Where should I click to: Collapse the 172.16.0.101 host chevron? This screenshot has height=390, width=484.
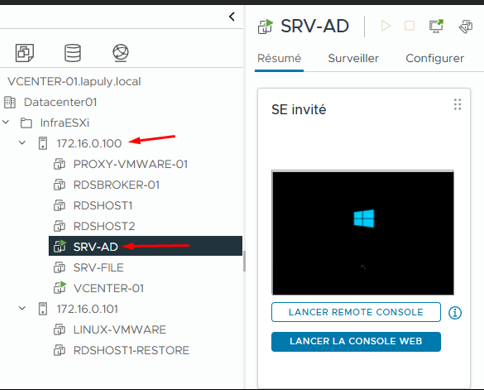coord(22,308)
